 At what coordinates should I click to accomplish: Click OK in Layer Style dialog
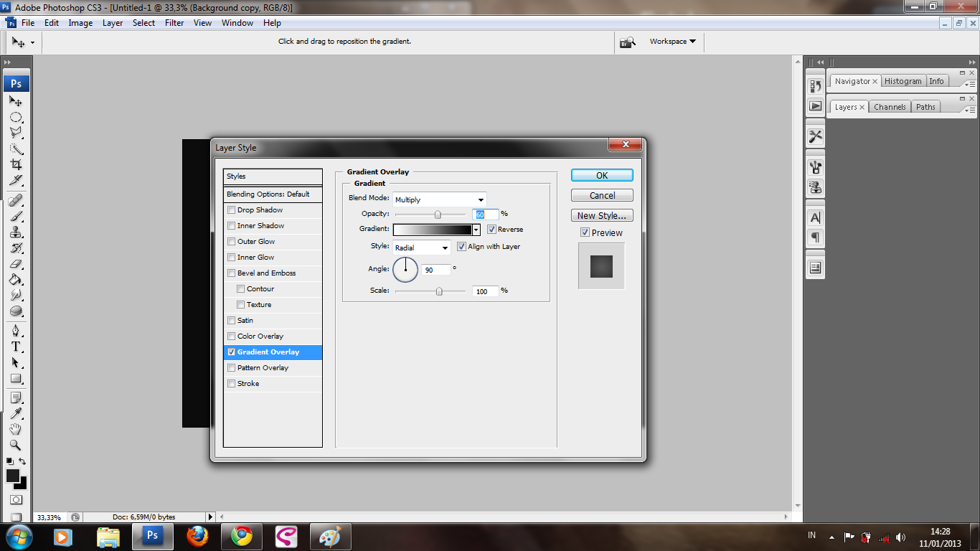602,175
